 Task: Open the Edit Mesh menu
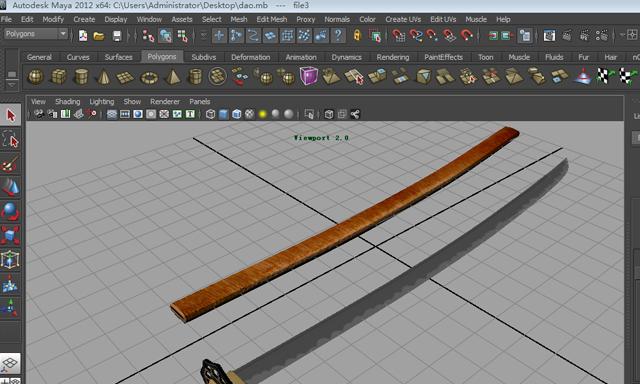271,19
